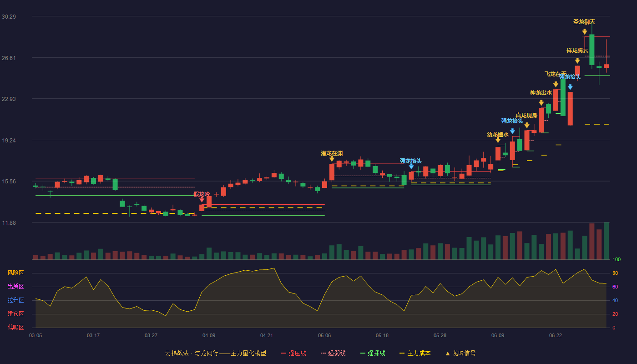Click the 26.61 price axis label
This screenshot has width=637, height=364.
pyautogui.click(x=9, y=58)
